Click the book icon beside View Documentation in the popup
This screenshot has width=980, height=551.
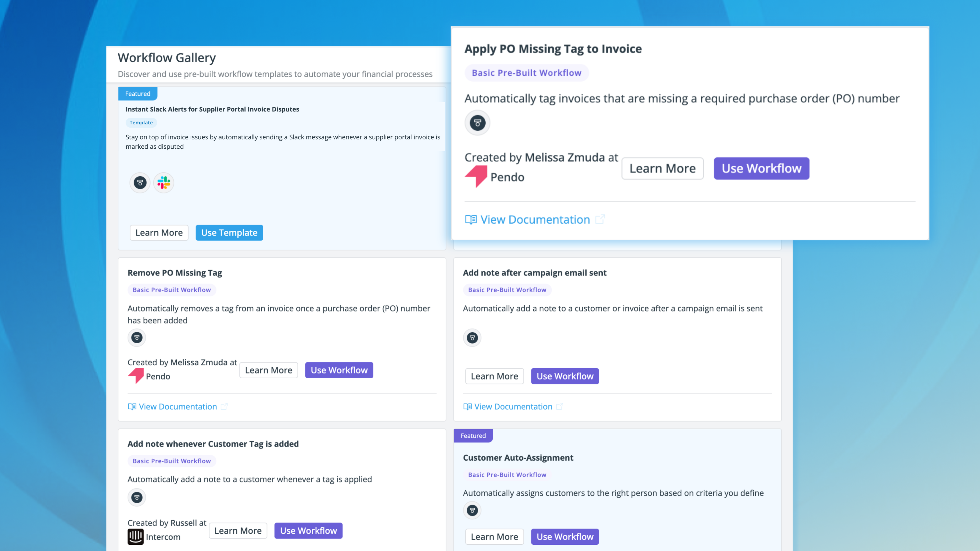471,219
